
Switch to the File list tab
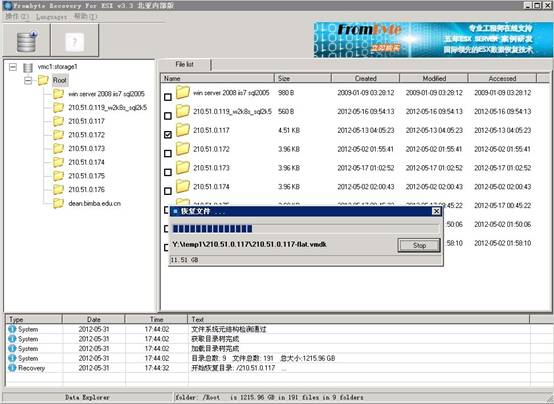coord(184,64)
